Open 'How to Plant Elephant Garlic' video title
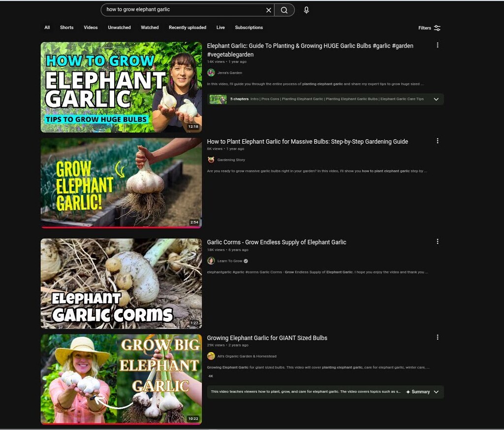The image size is (504, 430). (x=307, y=142)
